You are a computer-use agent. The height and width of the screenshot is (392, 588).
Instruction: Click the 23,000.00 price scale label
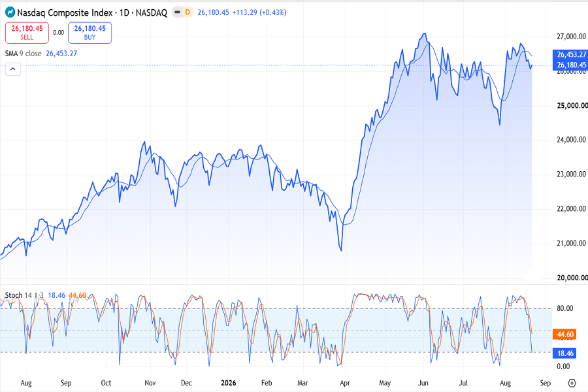pyautogui.click(x=571, y=174)
